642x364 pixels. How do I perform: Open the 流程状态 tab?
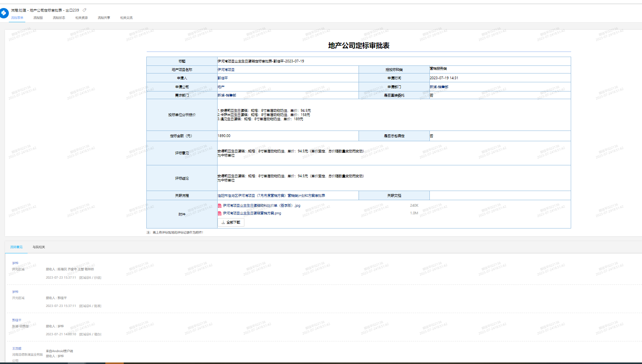59,18
